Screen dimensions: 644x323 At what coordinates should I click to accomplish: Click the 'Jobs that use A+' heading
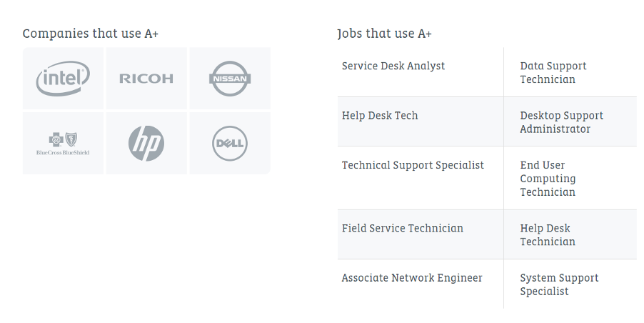click(384, 34)
